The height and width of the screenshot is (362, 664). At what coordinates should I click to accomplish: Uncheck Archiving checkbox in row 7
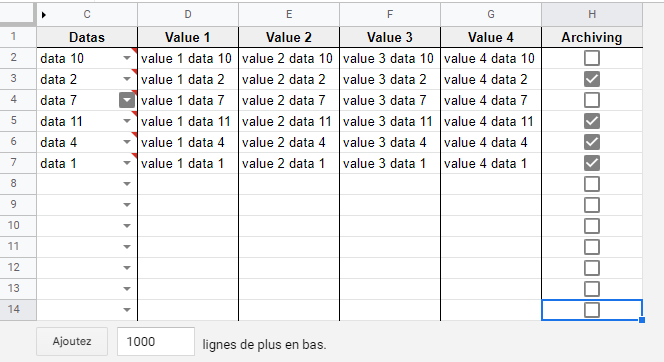click(592, 163)
